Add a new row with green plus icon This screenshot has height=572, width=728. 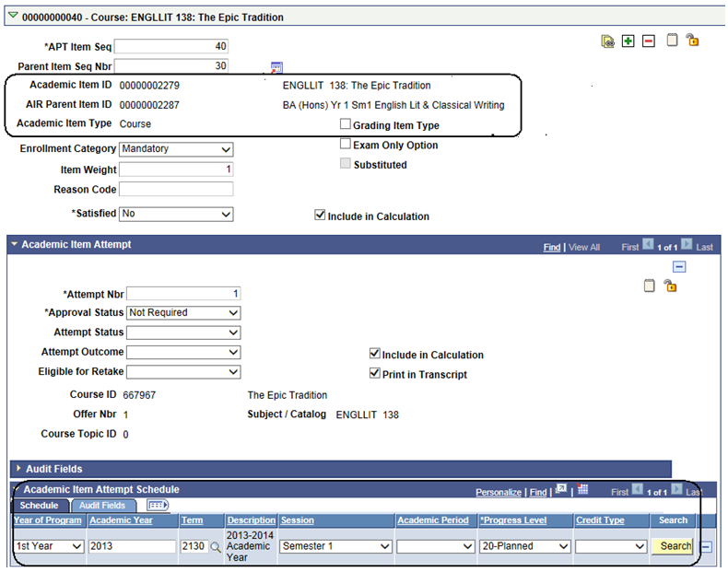[628, 41]
